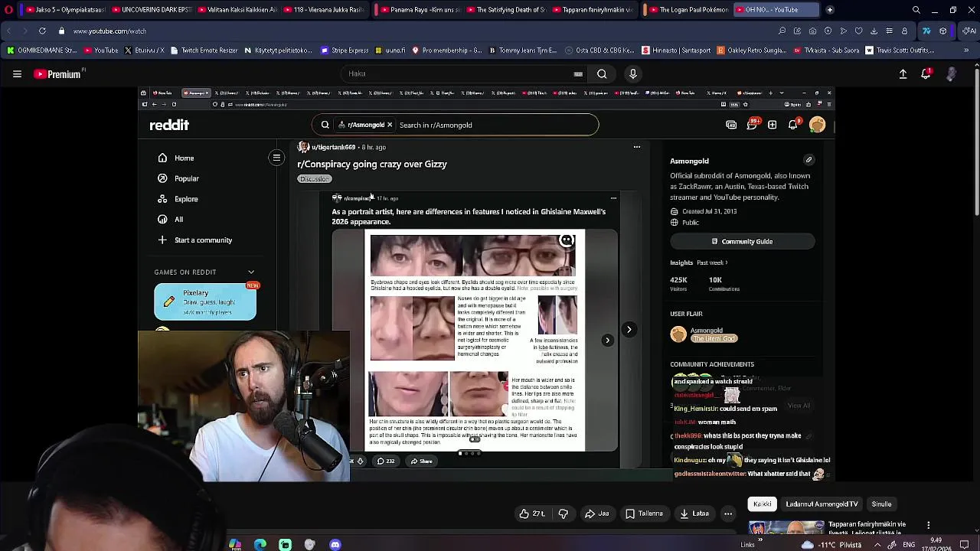
Task: Edit community info with pencil icon
Action: 808,160
